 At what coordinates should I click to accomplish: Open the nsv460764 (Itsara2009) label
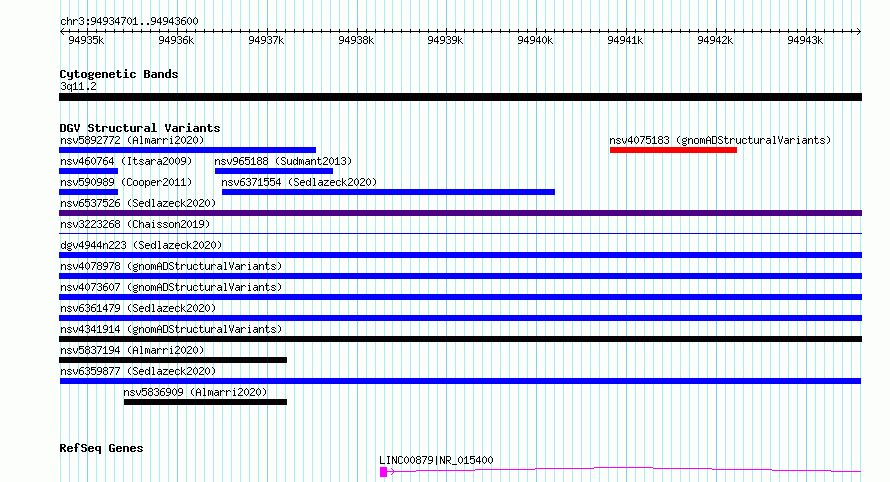(x=126, y=161)
